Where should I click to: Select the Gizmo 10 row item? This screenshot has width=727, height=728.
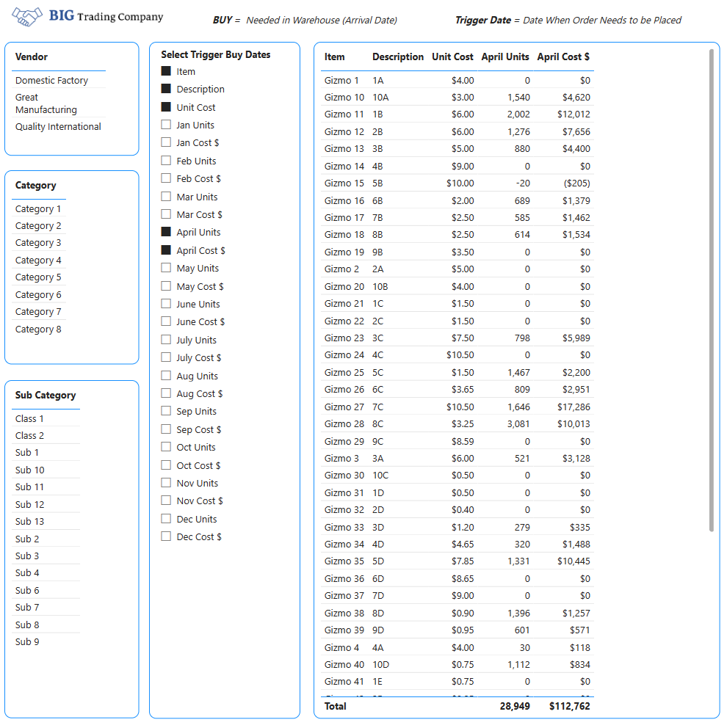[x=344, y=98]
